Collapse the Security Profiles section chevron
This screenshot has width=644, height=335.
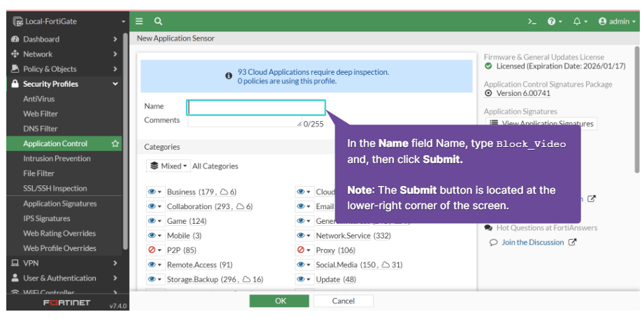[115, 84]
